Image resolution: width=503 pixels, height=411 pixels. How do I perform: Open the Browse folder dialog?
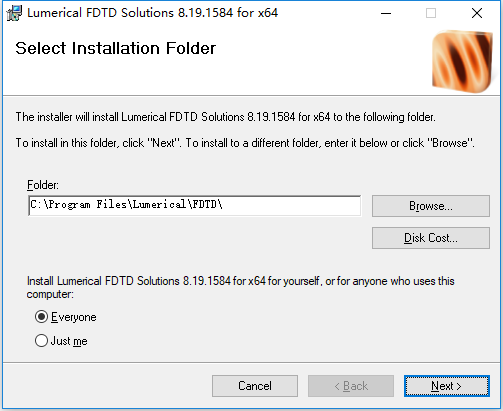pyautogui.click(x=431, y=206)
